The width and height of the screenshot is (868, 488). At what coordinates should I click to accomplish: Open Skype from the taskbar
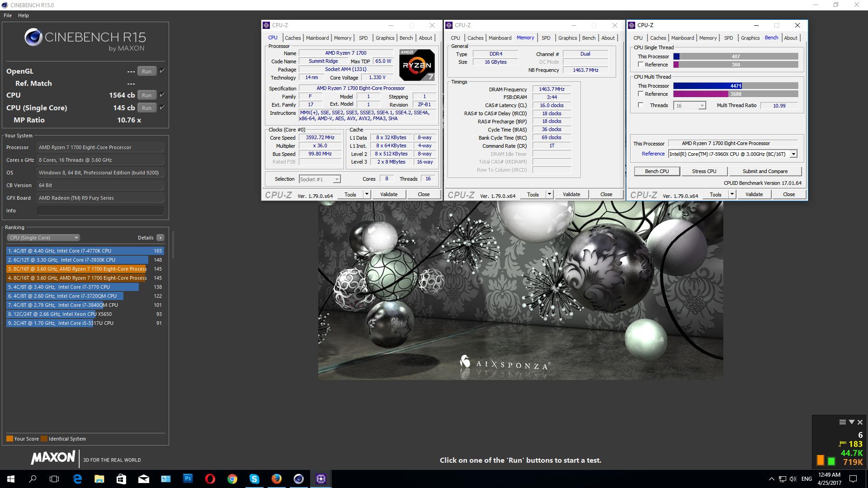click(254, 479)
